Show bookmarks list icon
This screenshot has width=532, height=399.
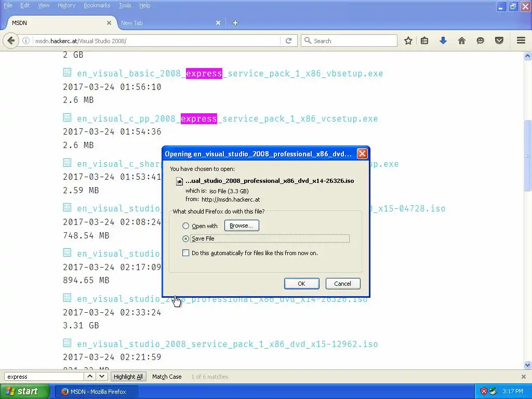point(424,41)
